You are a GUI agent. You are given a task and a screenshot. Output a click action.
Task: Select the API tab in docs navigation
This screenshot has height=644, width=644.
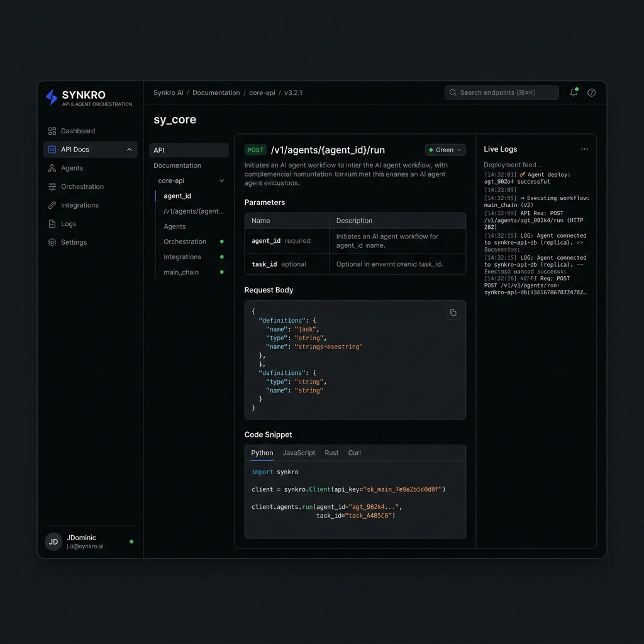[189, 150]
